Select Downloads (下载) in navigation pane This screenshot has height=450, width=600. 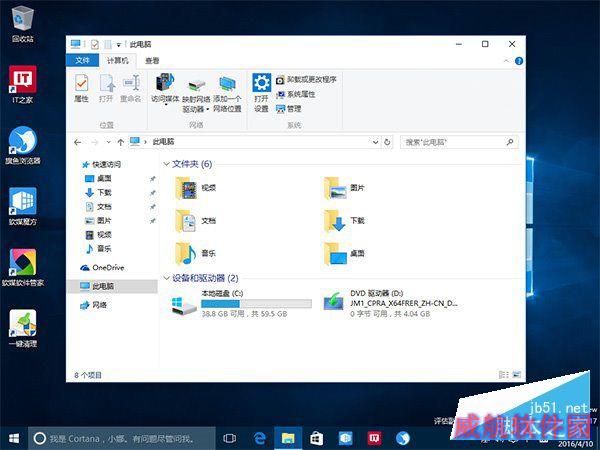click(x=98, y=192)
